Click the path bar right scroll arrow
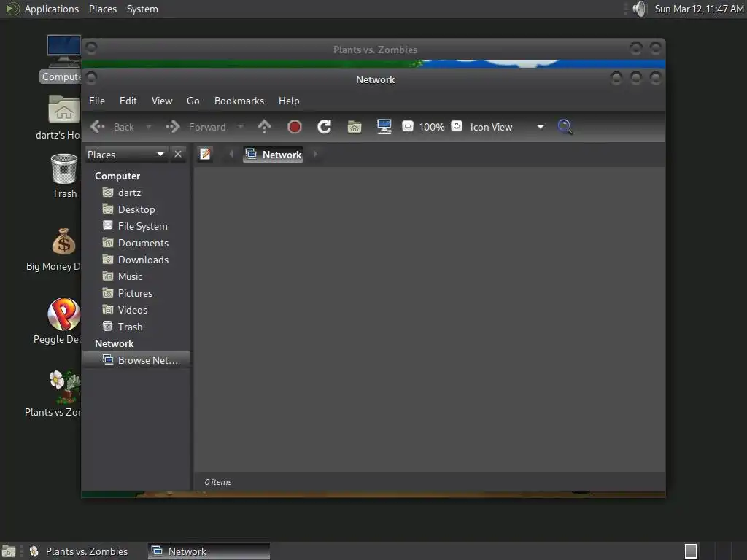Viewport: 747px width, 560px height. pos(315,154)
